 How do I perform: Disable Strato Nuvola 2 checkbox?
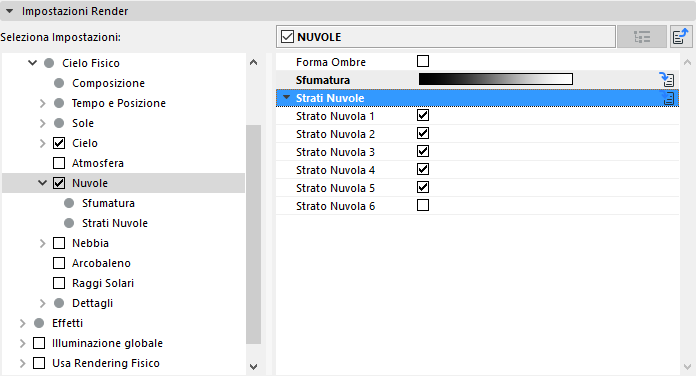click(x=423, y=133)
